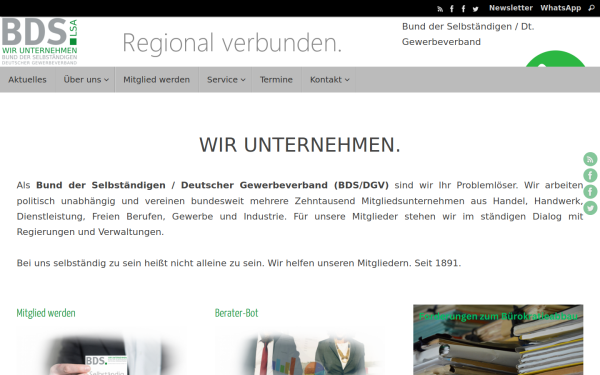Open the Twitter icon in top bar
Screen dimensions: 600x375
[x=475, y=9]
